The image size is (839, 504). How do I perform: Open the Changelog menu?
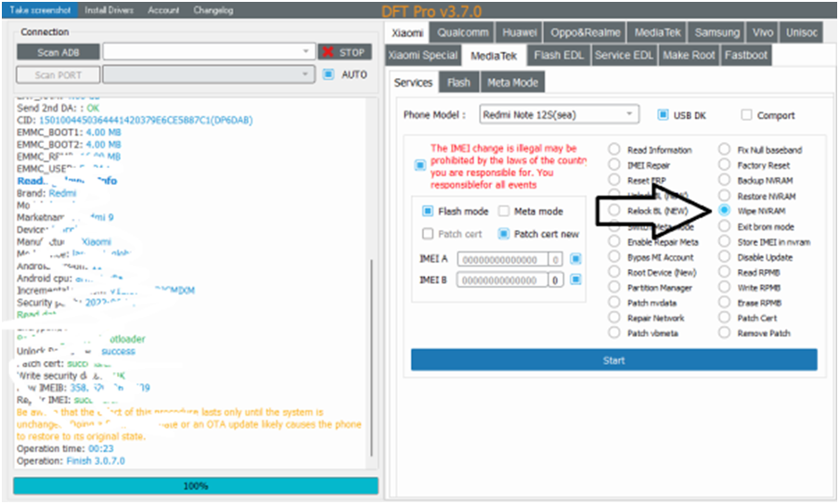coord(213,10)
